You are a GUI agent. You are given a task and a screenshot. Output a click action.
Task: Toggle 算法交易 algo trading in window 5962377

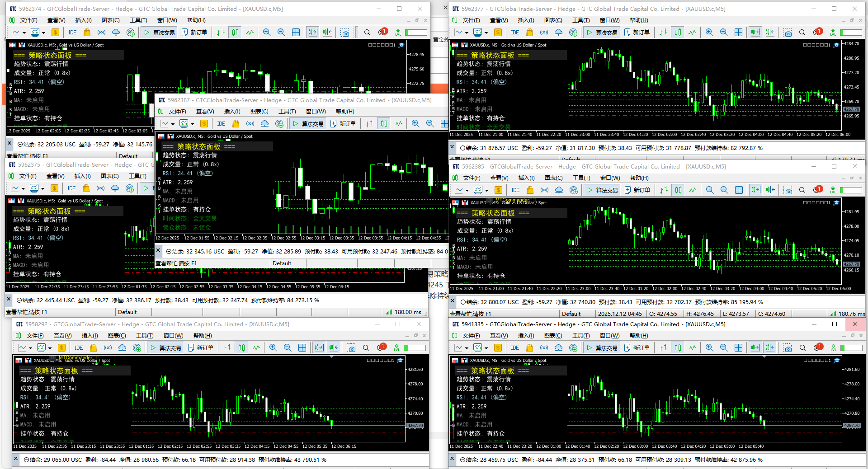602,33
